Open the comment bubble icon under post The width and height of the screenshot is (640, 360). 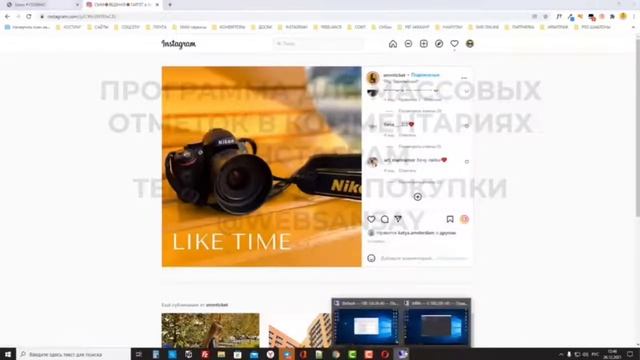[x=384, y=219]
